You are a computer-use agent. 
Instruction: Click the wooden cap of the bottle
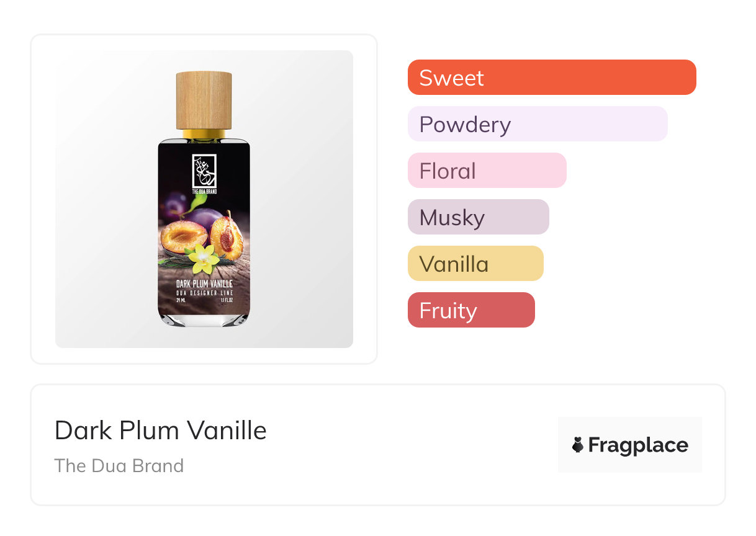(204, 99)
